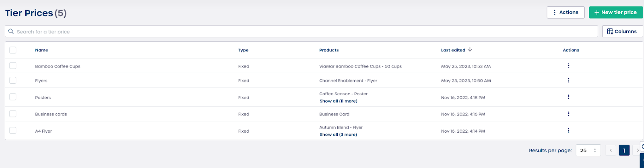
Task: Tick the select-all checkbox in header
Action: [13, 50]
